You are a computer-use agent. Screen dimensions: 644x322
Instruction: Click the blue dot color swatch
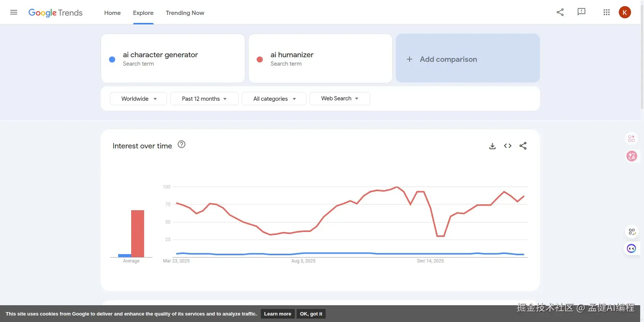[112, 60]
